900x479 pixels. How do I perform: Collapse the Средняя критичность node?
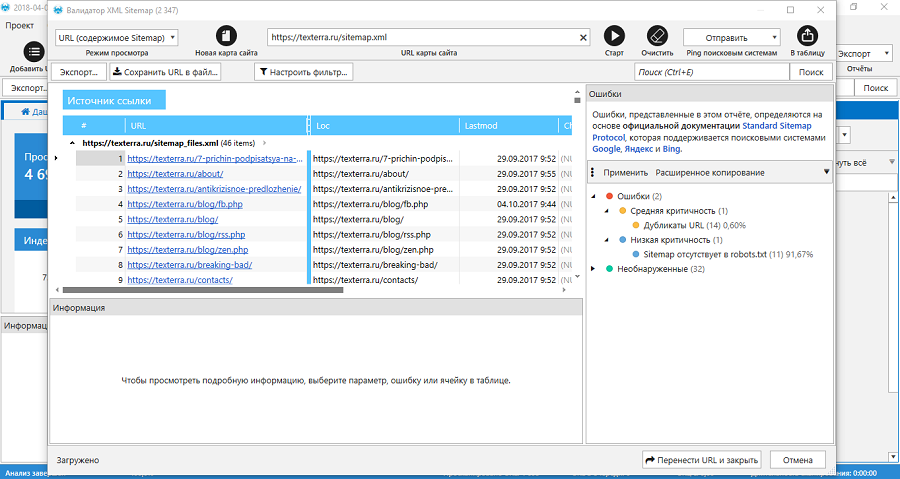tap(607, 211)
